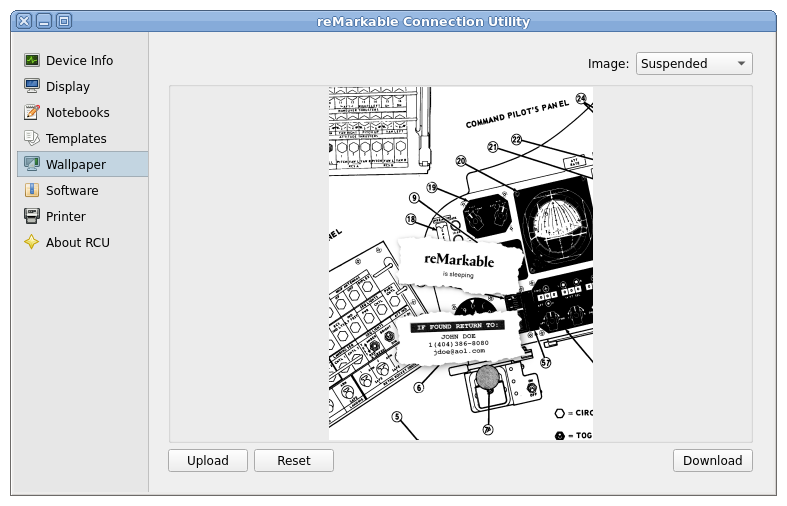Click the Wallpaper screen icon
Viewport: 787px width, 506px height.
click(32, 164)
